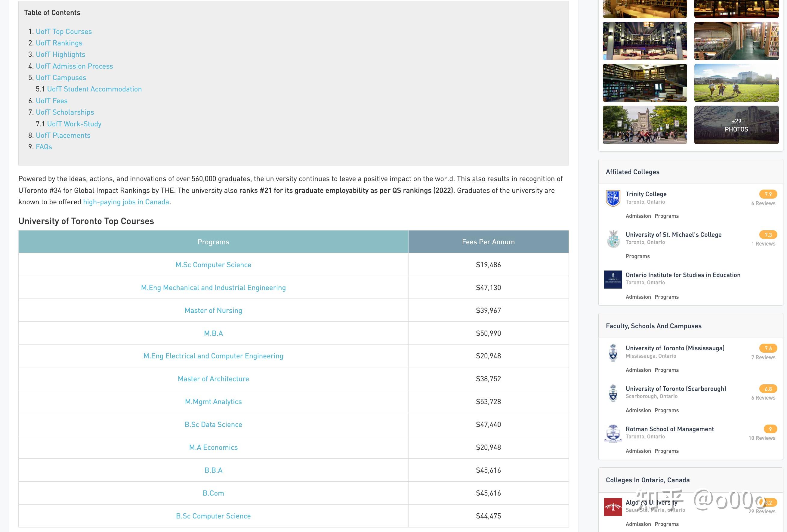Open the M.Sc Computer Science program
The width and height of the screenshot is (787, 532).
point(213,265)
